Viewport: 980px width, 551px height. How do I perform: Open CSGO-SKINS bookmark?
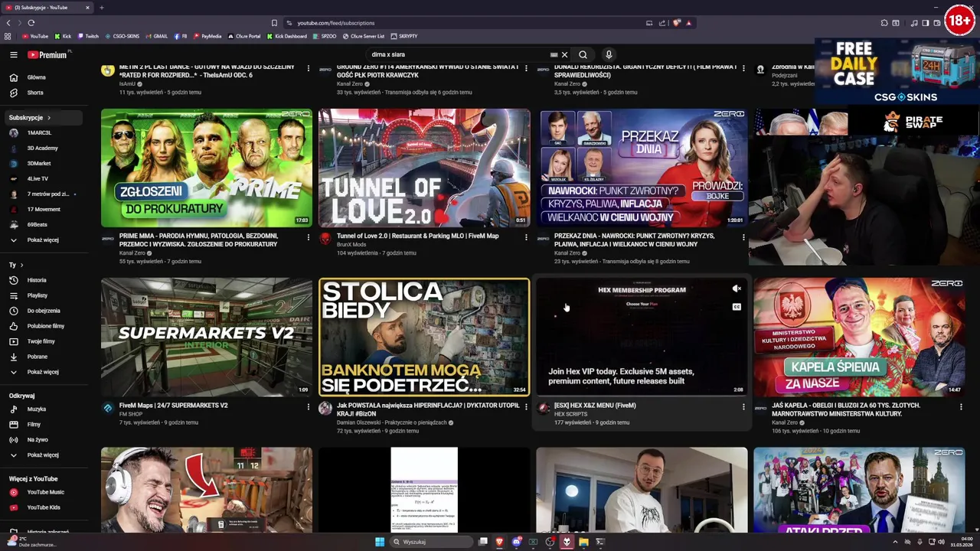click(122, 36)
